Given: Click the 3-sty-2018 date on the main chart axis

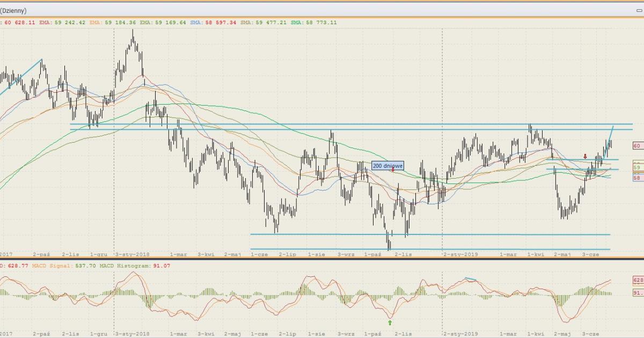Looking at the screenshot, I should tap(133, 255).
